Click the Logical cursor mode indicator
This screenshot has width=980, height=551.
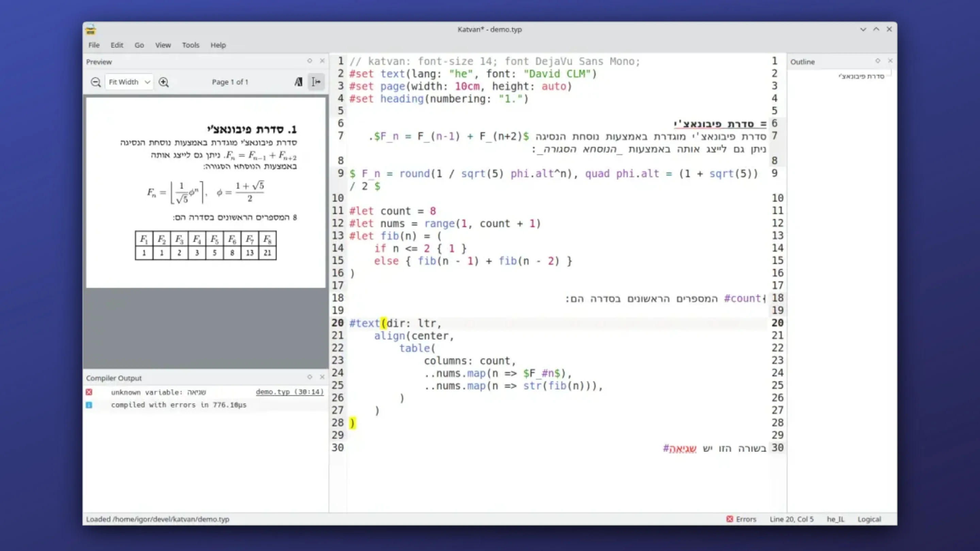click(x=869, y=519)
